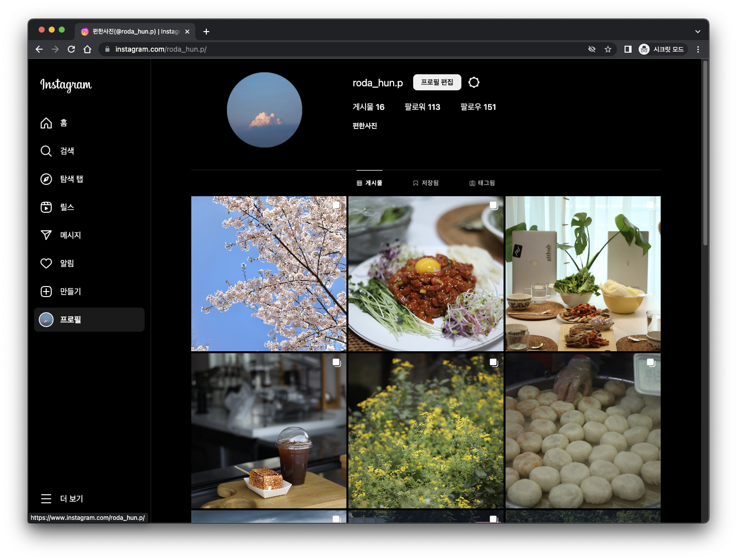Go to 홈 (Home) in sidebar
The image size is (737, 560).
coord(89,123)
